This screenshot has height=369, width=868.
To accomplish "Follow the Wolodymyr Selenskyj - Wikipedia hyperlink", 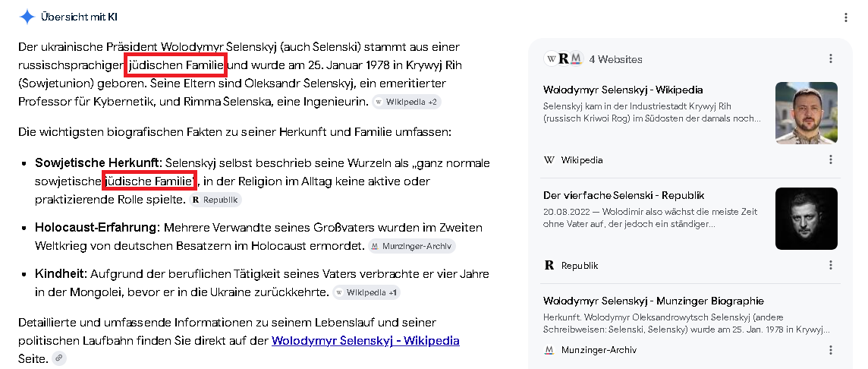I will click(366, 340).
